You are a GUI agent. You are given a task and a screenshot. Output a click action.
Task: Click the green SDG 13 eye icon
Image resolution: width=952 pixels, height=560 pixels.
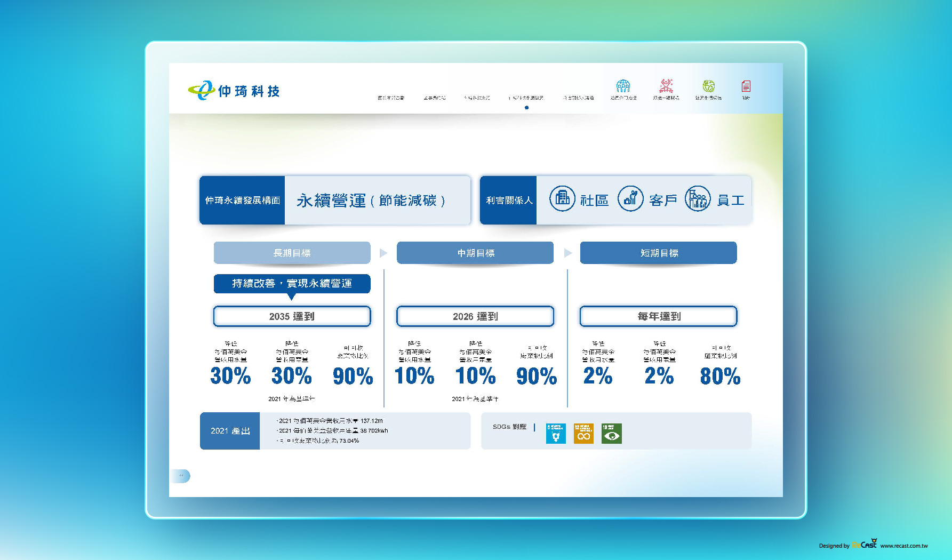pos(611,434)
